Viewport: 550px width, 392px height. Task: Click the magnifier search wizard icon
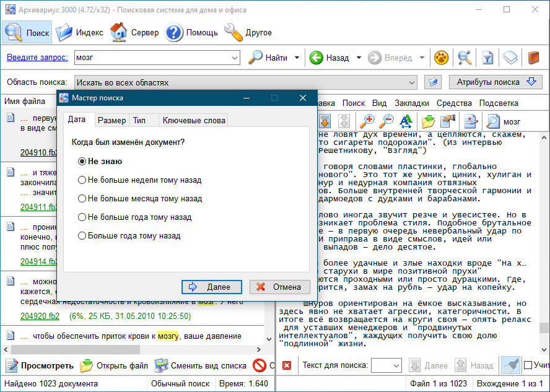pos(465,58)
